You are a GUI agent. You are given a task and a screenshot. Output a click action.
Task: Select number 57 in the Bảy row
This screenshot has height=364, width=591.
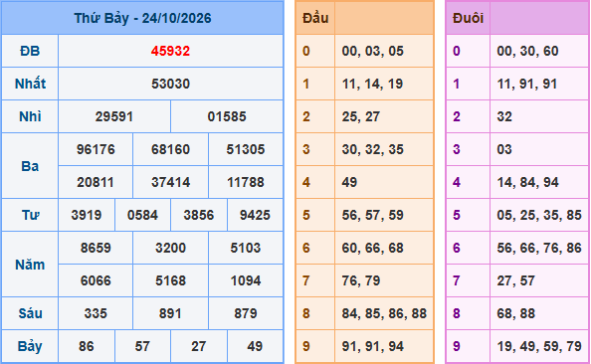tap(142, 346)
